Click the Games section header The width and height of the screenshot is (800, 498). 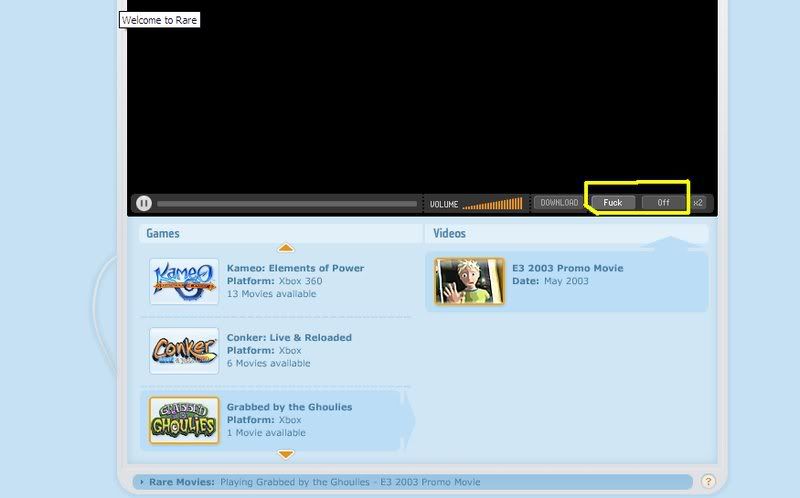163,233
